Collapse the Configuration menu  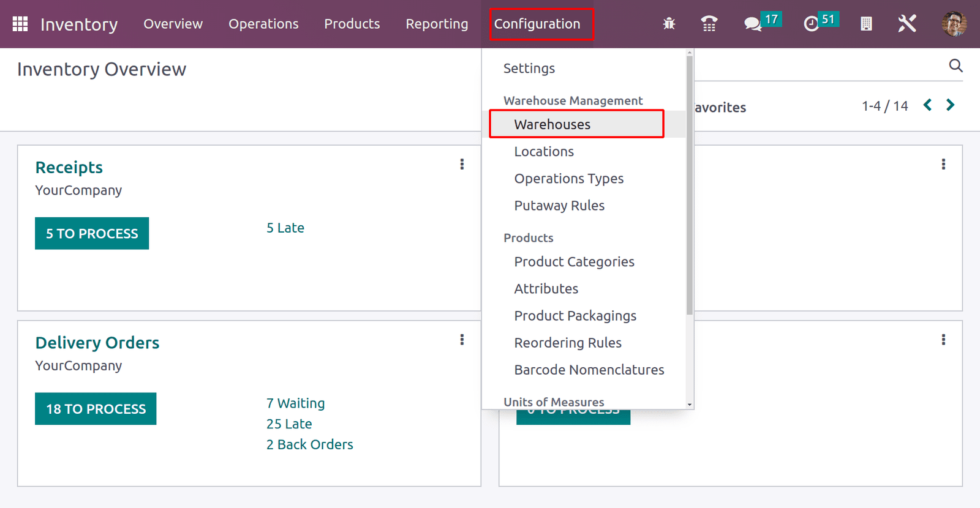tap(537, 24)
